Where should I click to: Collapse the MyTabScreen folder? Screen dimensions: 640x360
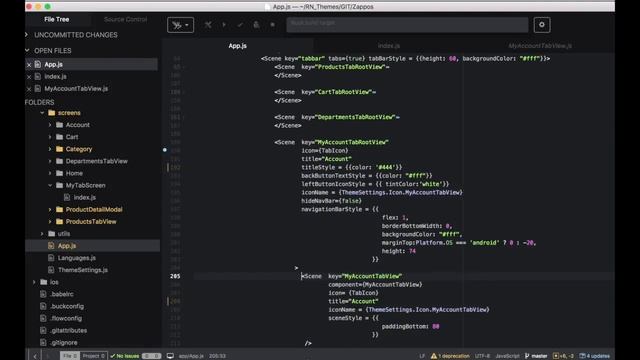50,185
